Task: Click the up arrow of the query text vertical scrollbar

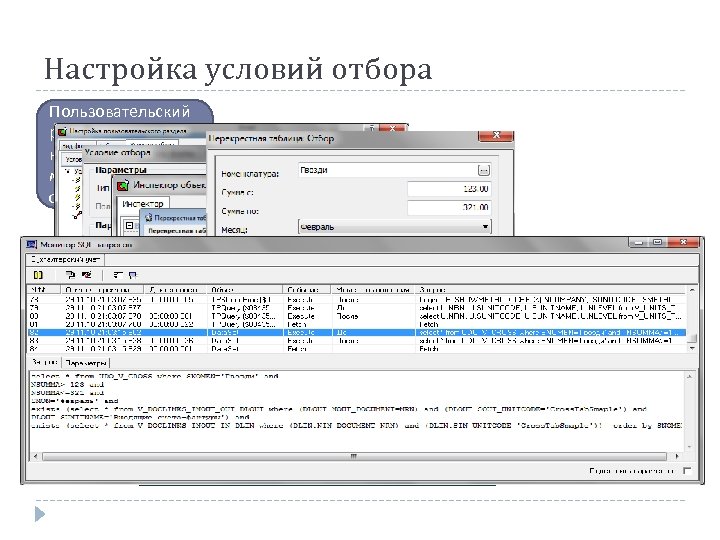Action: [x=689, y=377]
